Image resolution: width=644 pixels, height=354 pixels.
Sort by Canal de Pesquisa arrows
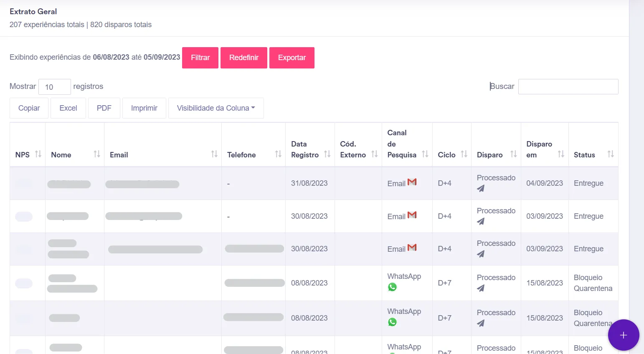(x=425, y=154)
